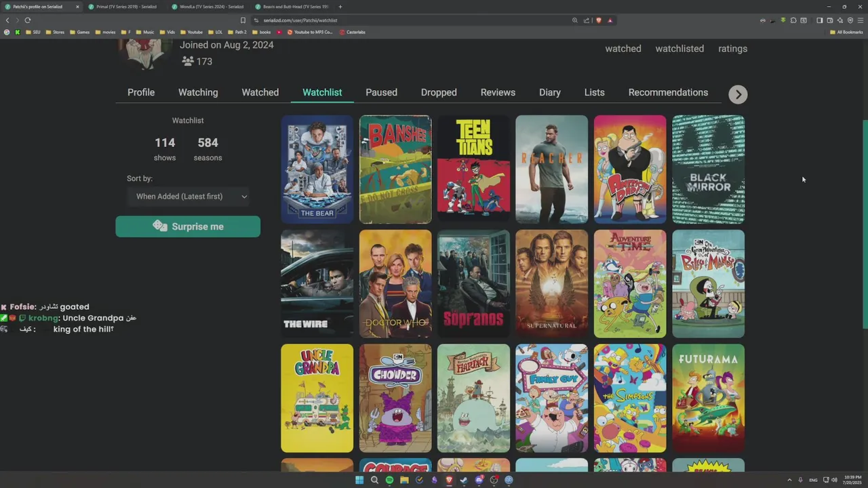The height and width of the screenshot is (488, 868).
Task: Click the Brave Shields lion icon
Action: (599, 20)
